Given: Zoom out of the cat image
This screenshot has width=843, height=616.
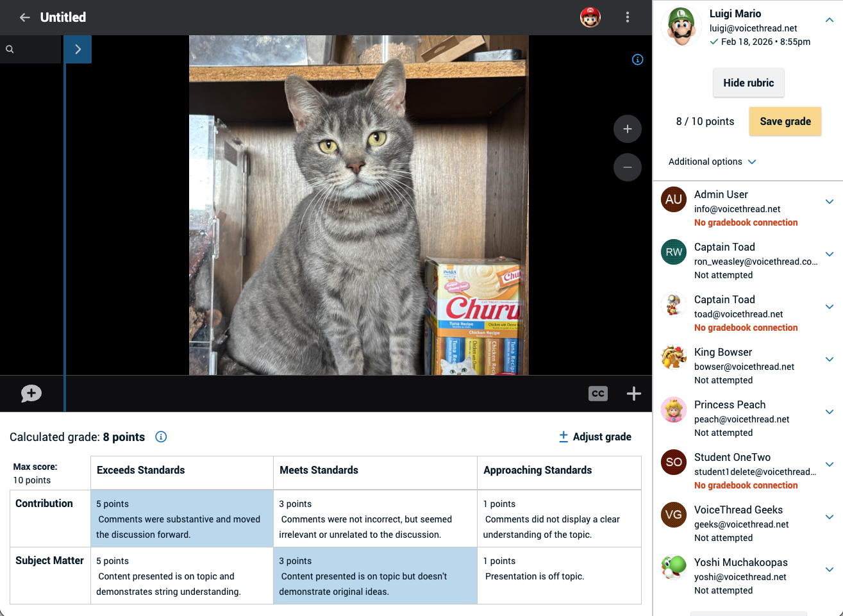Looking at the screenshot, I should click(627, 167).
